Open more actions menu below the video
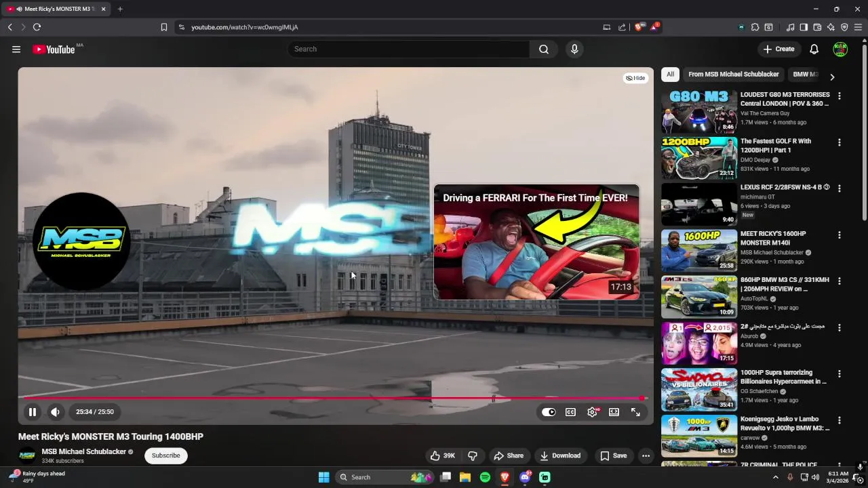 [x=646, y=455]
